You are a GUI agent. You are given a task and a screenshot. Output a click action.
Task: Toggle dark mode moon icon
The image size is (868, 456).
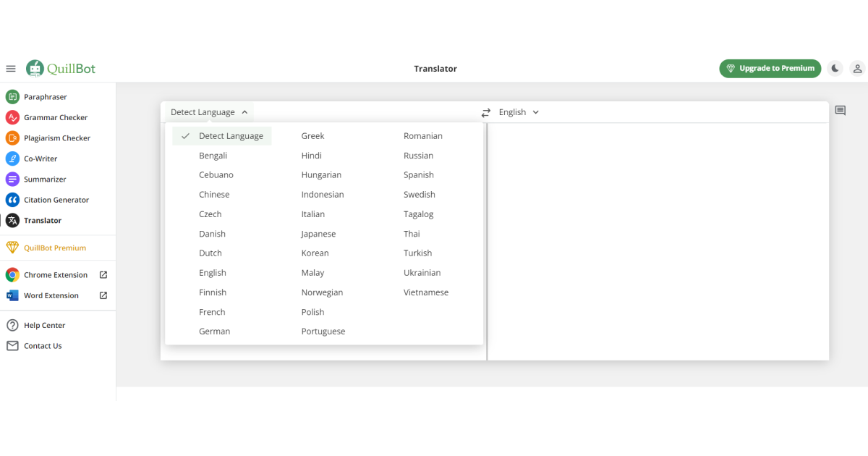835,68
